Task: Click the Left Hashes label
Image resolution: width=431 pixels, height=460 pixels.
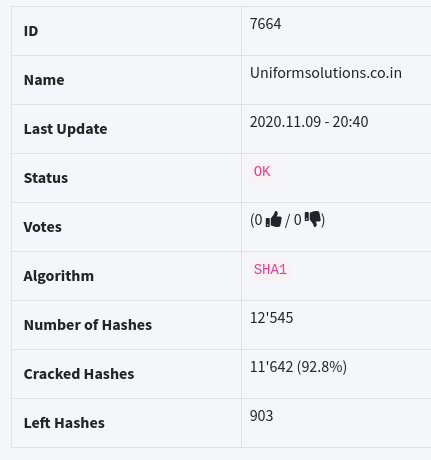Action: (64, 423)
